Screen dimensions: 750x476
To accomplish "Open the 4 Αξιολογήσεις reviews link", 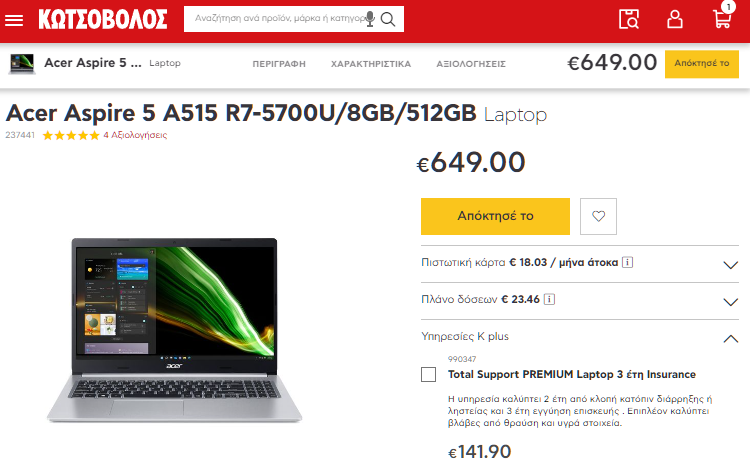I will [135, 135].
